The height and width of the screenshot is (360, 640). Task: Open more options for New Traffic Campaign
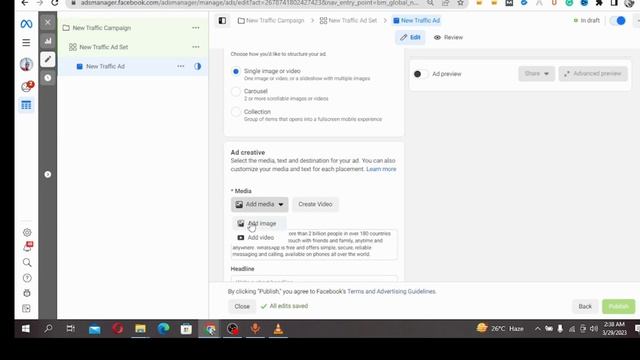click(196, 28)
